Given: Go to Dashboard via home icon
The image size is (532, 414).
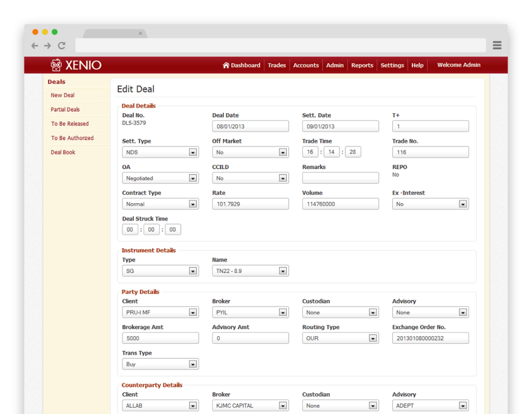Looking at the screenshot, I should click(x=226, y=65).
